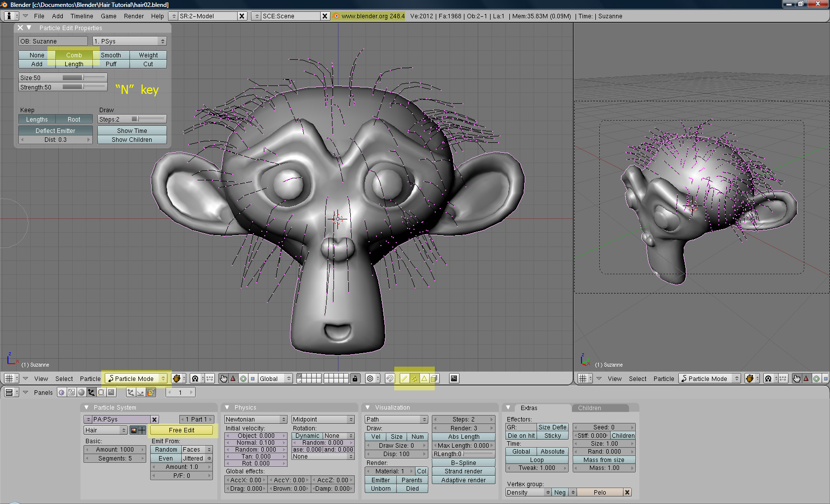This screenshot has height=504, width=830.
Task: Select the rotate manipulator green circle
Action: (243, 378)
